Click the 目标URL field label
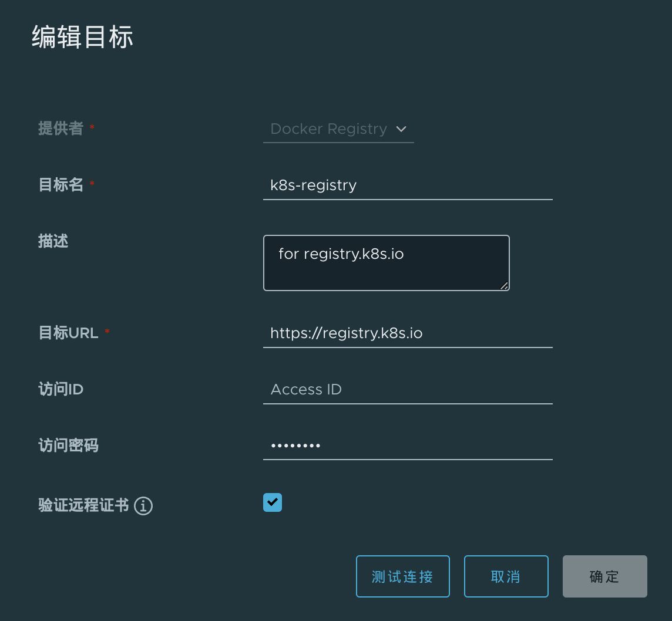This screenshot has height=621, width=672. tap(68, 333)
